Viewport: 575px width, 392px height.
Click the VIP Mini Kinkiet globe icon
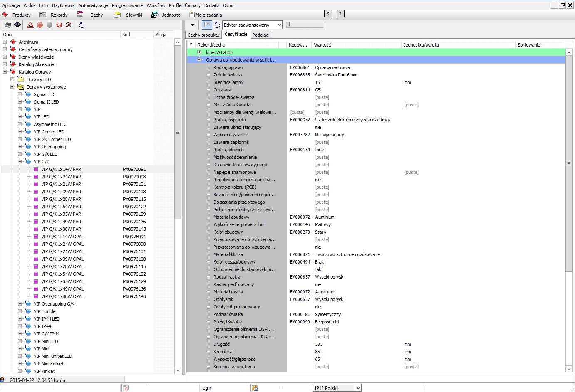coord(28,363)
